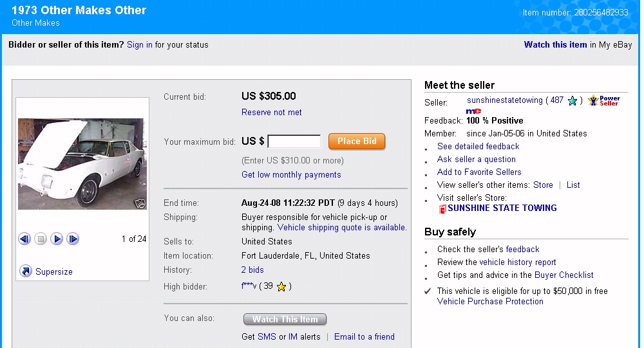Click Ask seller a question
Screen dimensions: 644x348
pyautogui.click(x=476, y=160)
